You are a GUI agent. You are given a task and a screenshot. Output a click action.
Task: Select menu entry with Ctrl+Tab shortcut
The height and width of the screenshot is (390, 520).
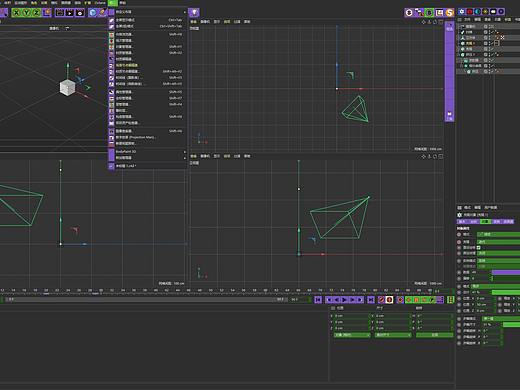147,20
